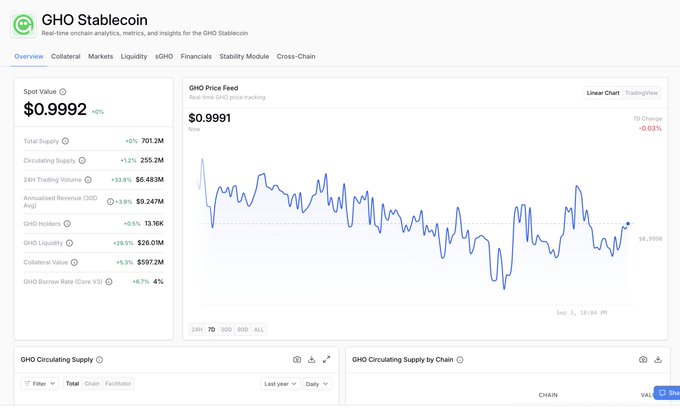Select the 7D price range
The height and width of the screenshot is (409, 680).
[212, 330]
